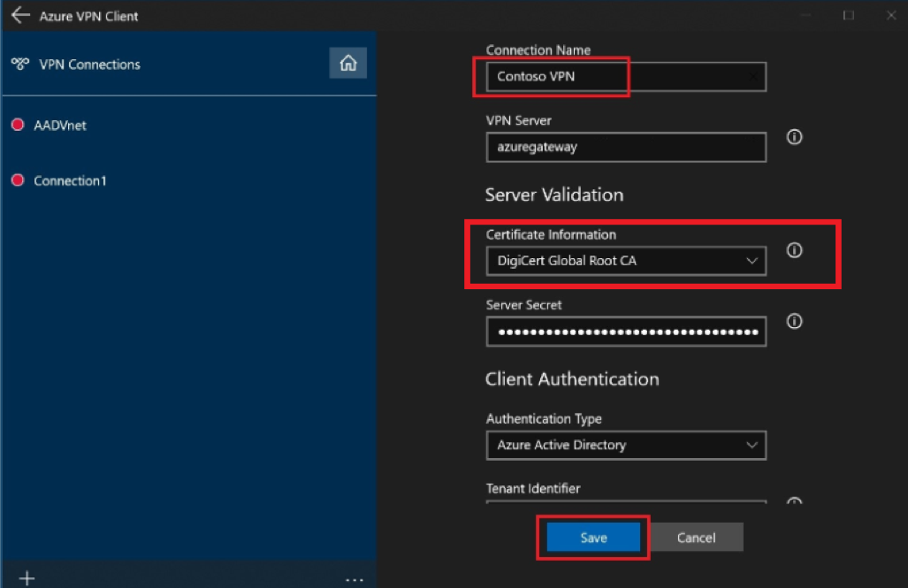Select the AADVnet connection

pos(62,125)
